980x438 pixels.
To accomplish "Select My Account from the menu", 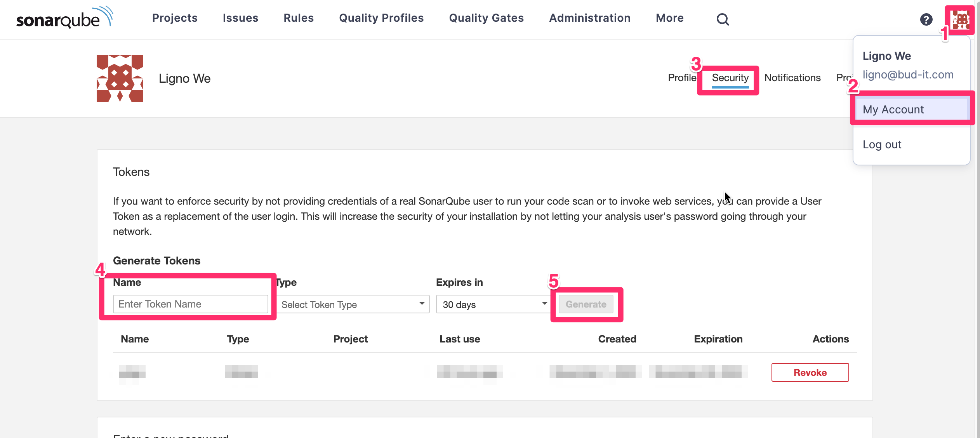I will click(x=893, y=109).
